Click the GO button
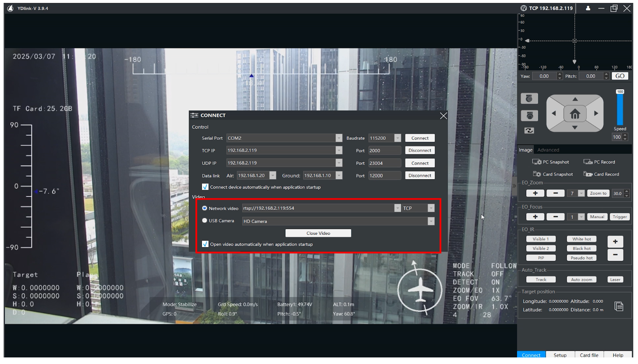 click(620, 76)
